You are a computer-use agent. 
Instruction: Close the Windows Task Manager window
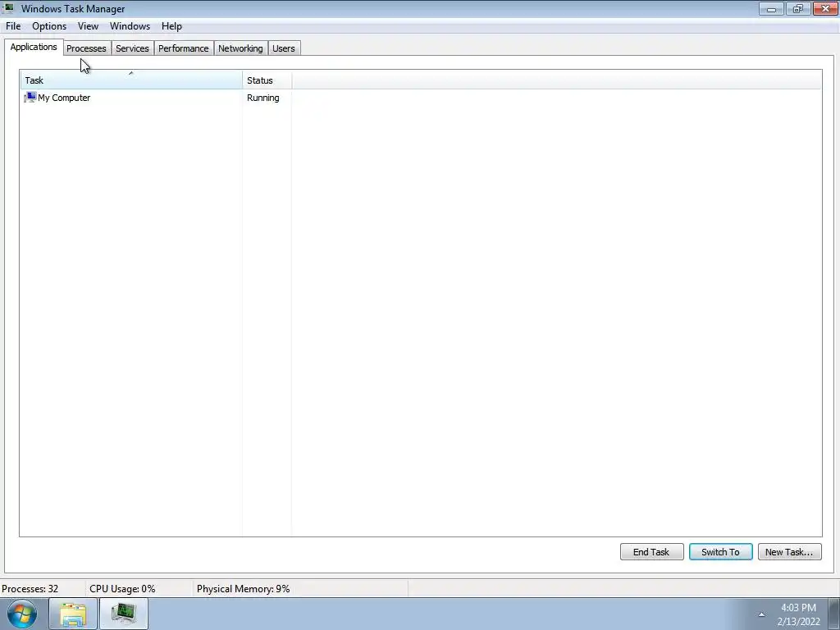pyautogui.click(x=825, y=8)
